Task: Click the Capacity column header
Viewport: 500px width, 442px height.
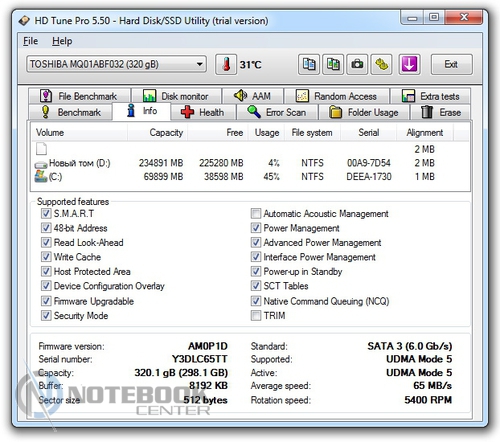Action: (x=157, y=132)
